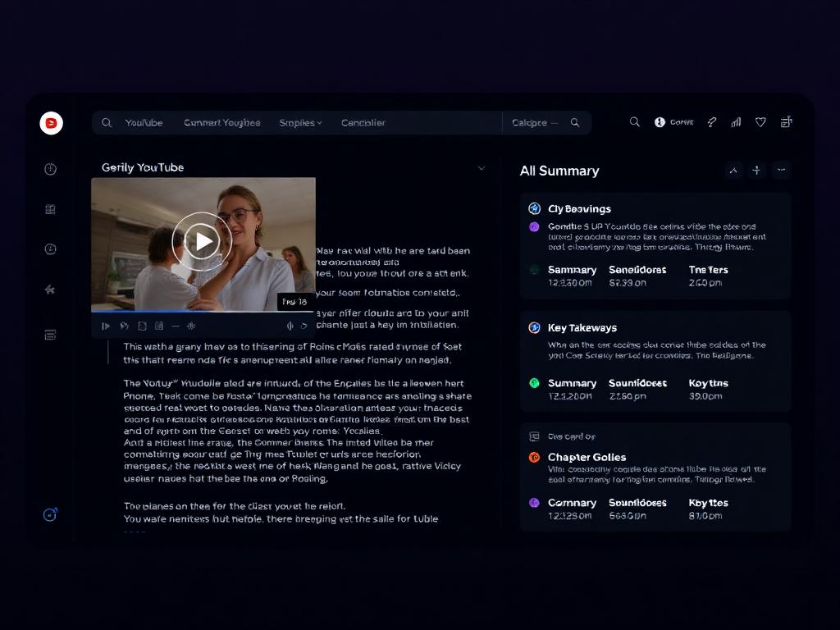This screenshot has width=840, height=630.
Task: Click search magnifier beside Calopre
Action: (x=575, y=123)
